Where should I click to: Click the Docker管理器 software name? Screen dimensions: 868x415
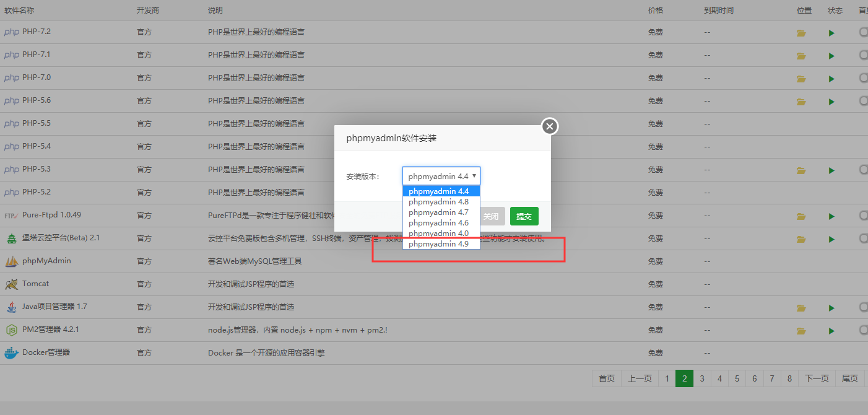click(x=46, y=352)
